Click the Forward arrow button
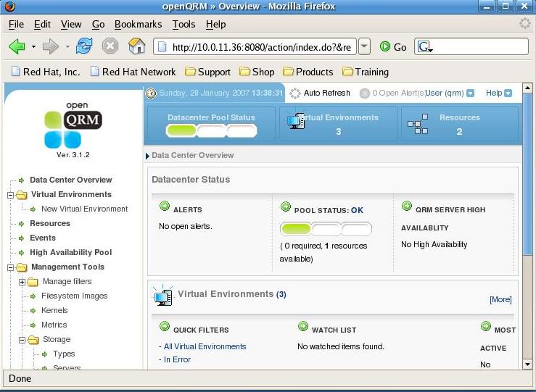536x392 pixels. [51, 46]
